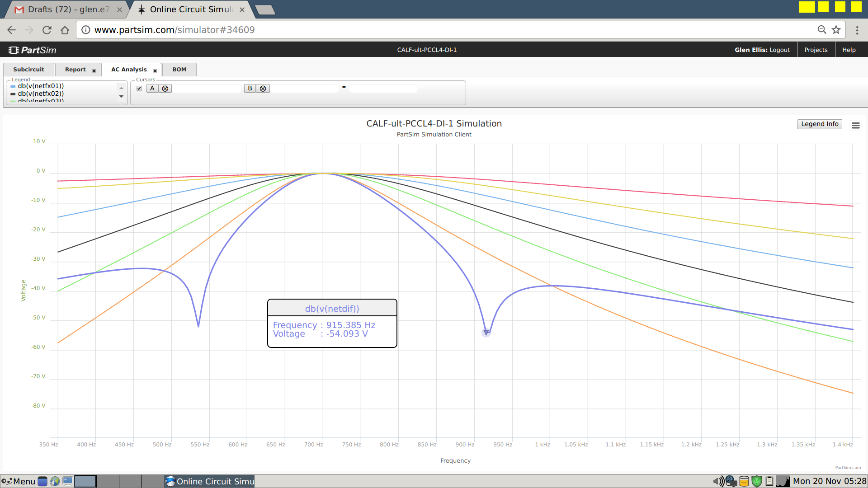Click the chart title CALF-ult-PCCL4-DI-1 Simulation
The width and height of the screenshot is (868, 488).
(434, 123)
